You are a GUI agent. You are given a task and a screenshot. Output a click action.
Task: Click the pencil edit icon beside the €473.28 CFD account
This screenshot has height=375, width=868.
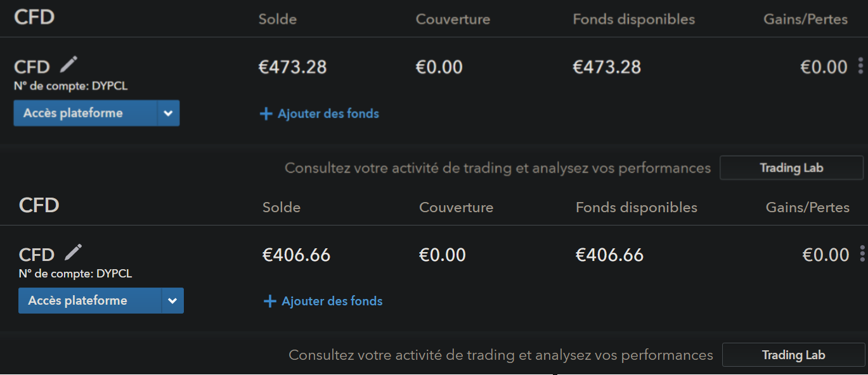coord(68,64)
